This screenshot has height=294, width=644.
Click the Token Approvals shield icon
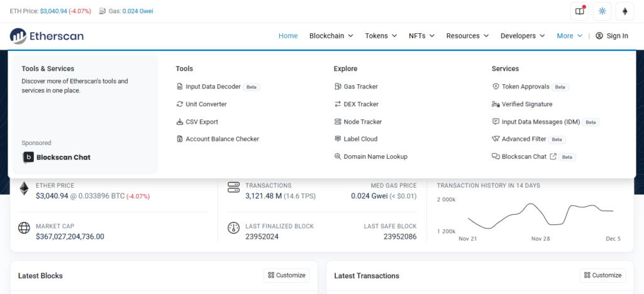[496, 87]
